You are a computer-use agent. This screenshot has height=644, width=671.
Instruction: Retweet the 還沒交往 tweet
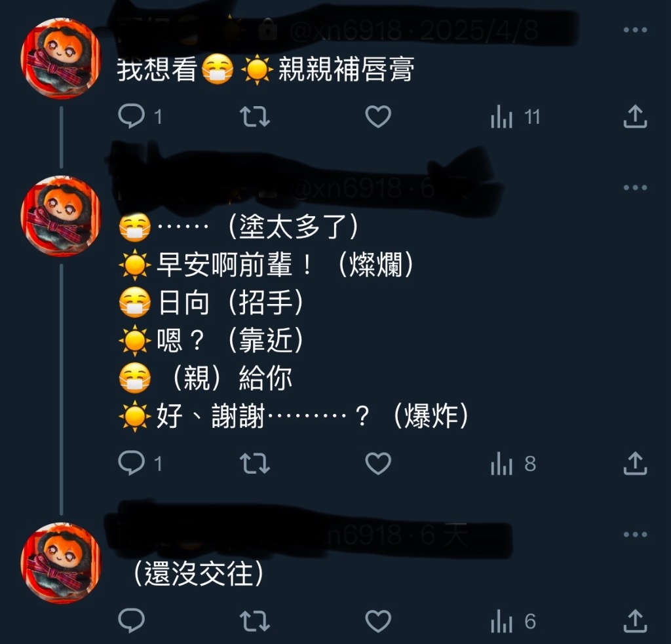point(255,621)
